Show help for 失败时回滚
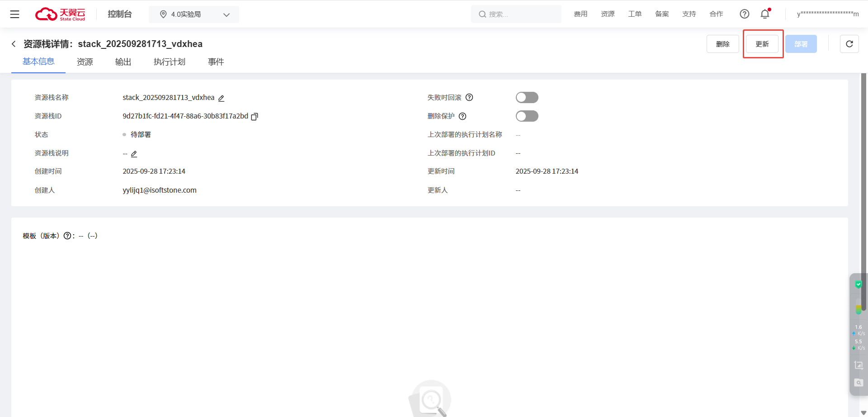Screen dimensions: 868x417 click(469, 97)
